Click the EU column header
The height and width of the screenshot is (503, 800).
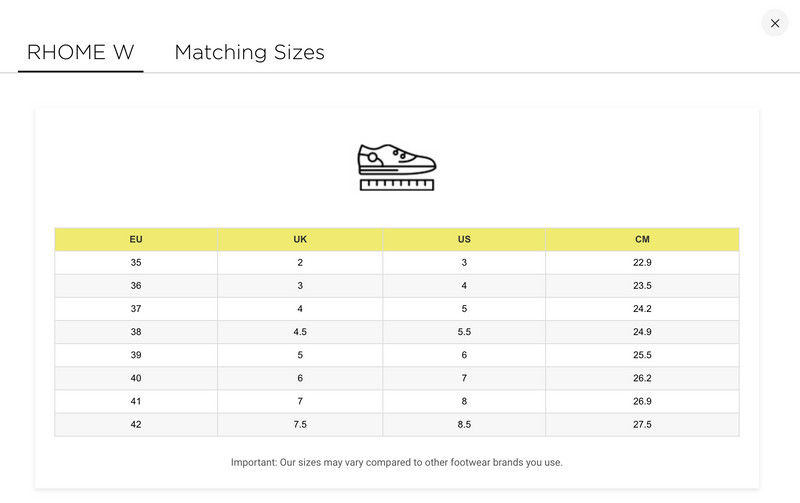click(136, 239)
